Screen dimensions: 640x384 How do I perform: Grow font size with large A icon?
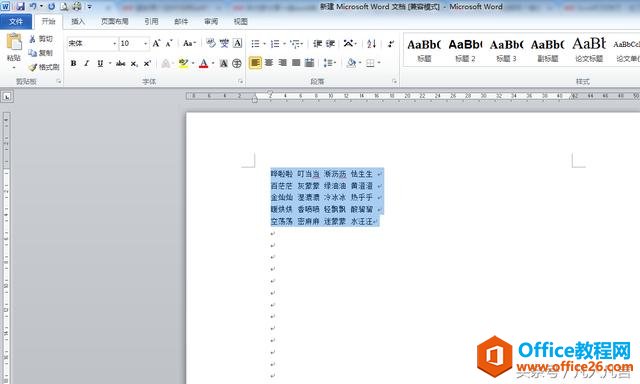click(x=156, y=43)
